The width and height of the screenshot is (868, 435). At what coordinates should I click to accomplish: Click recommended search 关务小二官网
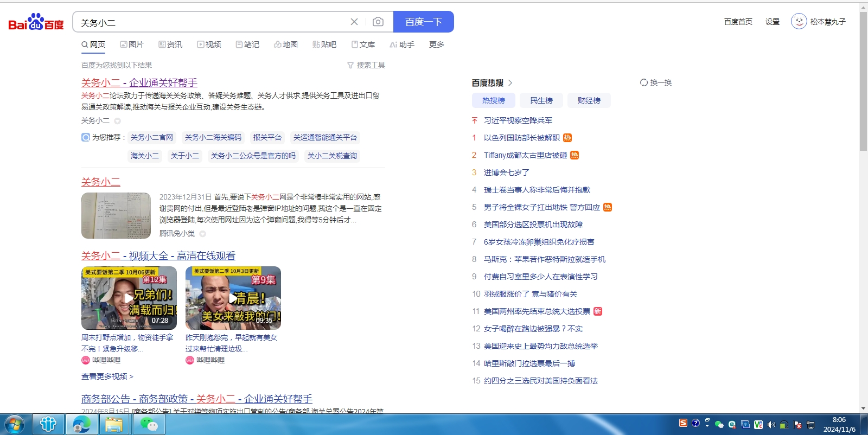tap(152, 137)
